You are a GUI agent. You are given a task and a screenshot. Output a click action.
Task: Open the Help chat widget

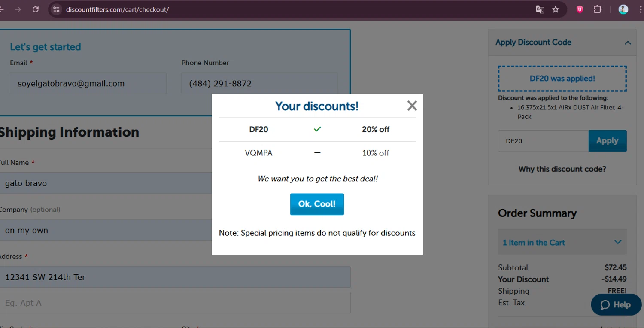click(x=616, y=304)
